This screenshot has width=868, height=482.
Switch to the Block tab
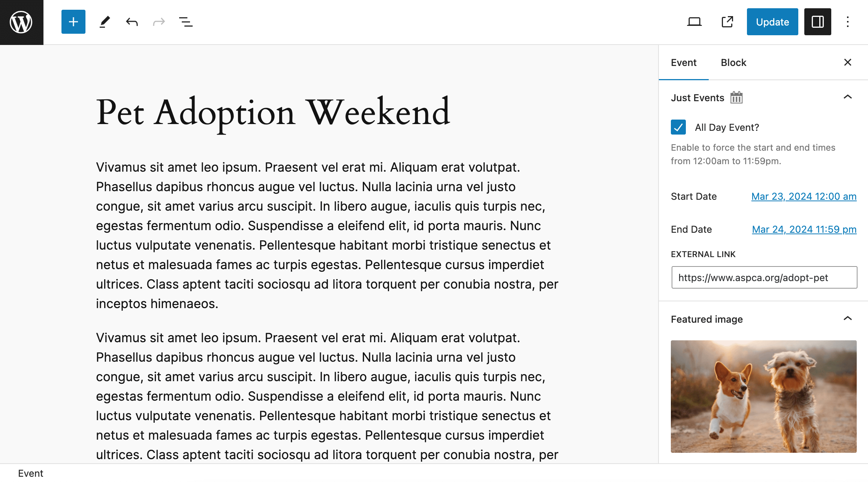click(x=733, y=62)
